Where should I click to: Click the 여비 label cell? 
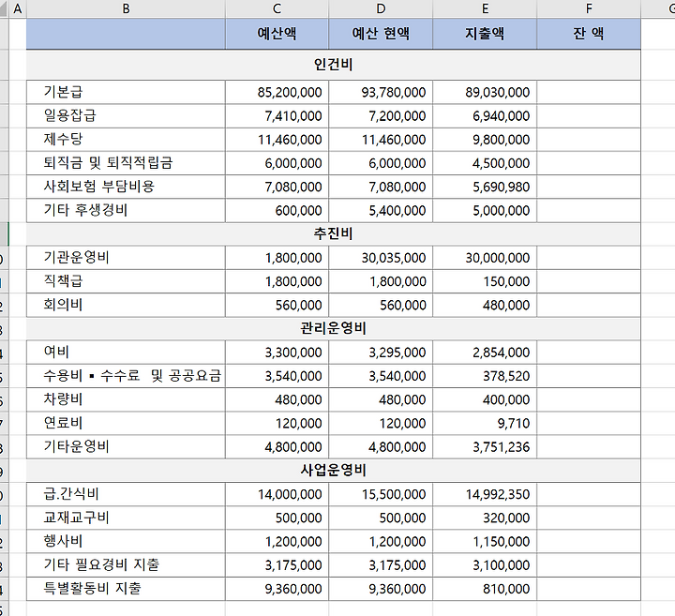point(126,353)
